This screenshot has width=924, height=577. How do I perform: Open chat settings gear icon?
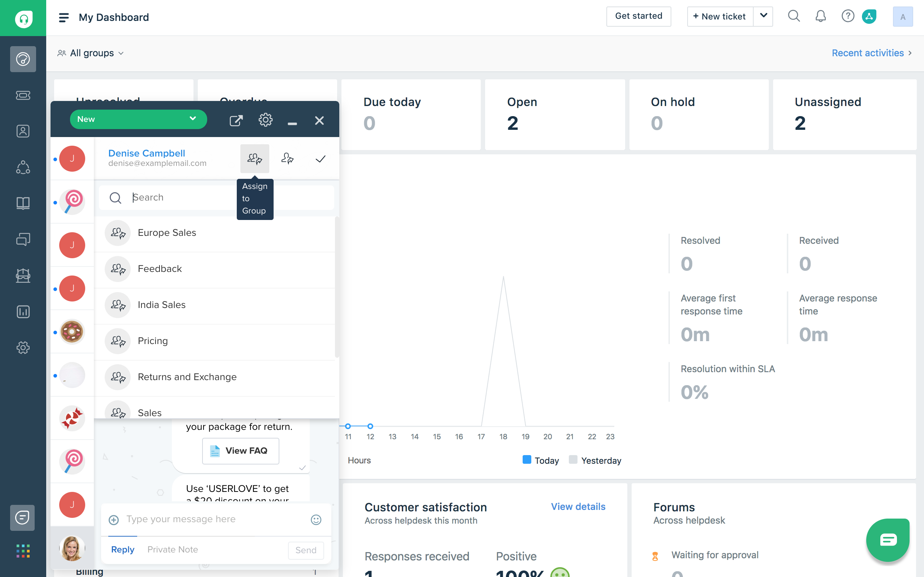[x=265, y=120]
